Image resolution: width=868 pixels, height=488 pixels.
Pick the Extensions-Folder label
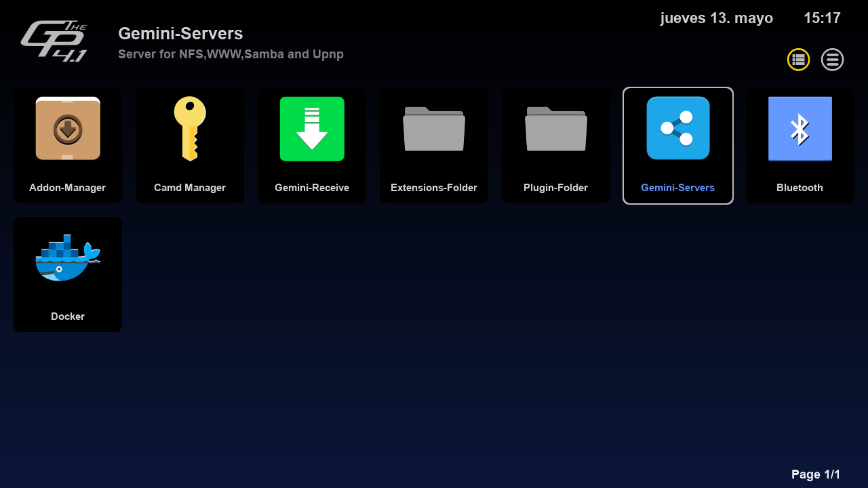click(x=434, y=188)
